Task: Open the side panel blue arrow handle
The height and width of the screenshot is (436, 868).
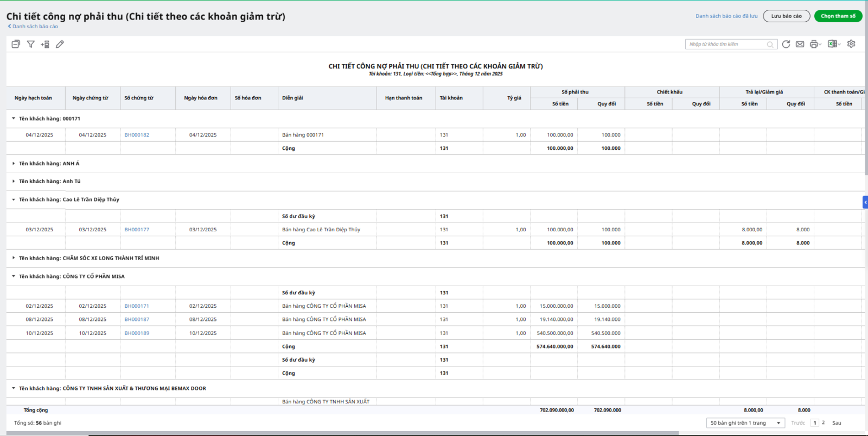Action: click(865, 202)
